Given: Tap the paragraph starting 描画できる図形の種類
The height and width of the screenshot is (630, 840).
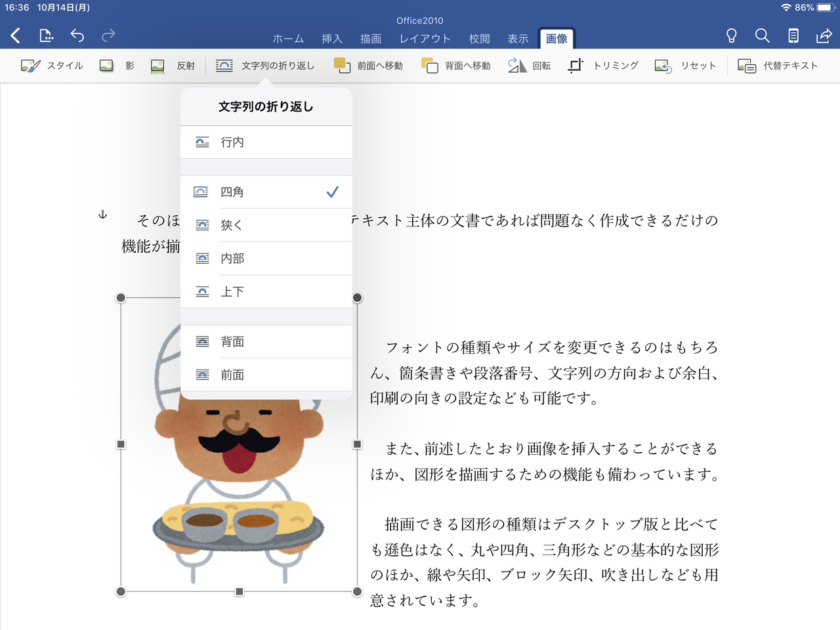Looking at the screenshot, I should pos(544,562).
